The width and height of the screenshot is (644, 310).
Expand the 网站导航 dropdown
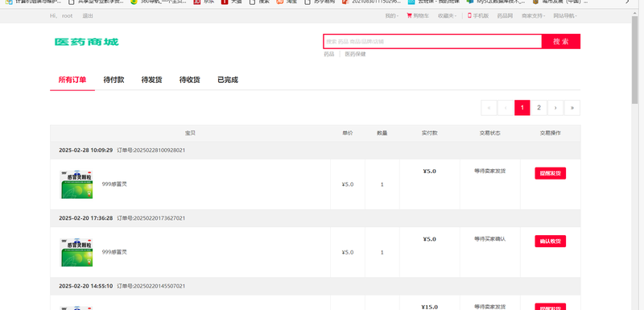coord(565,16)
